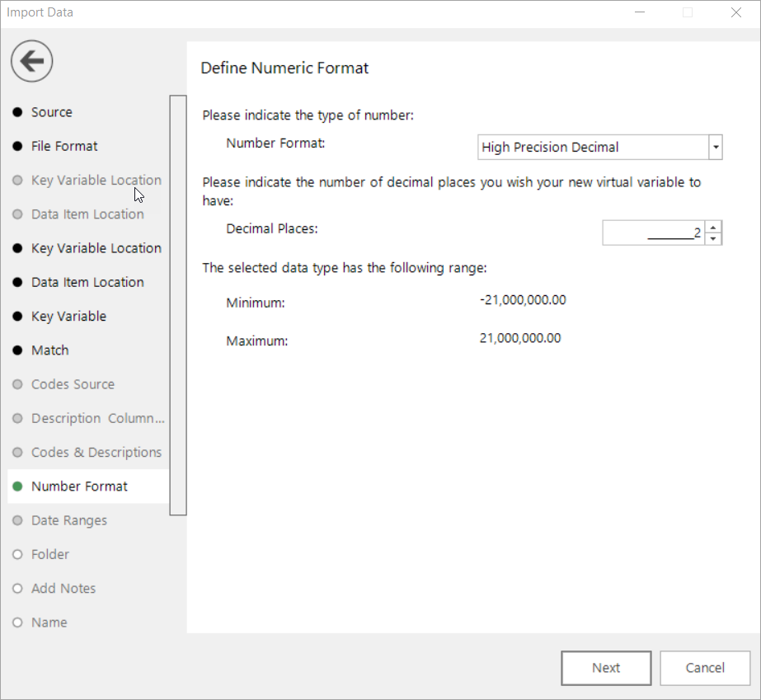Click the Number Format: field label
The image size is (761, 700).
[x=275, y=143]
